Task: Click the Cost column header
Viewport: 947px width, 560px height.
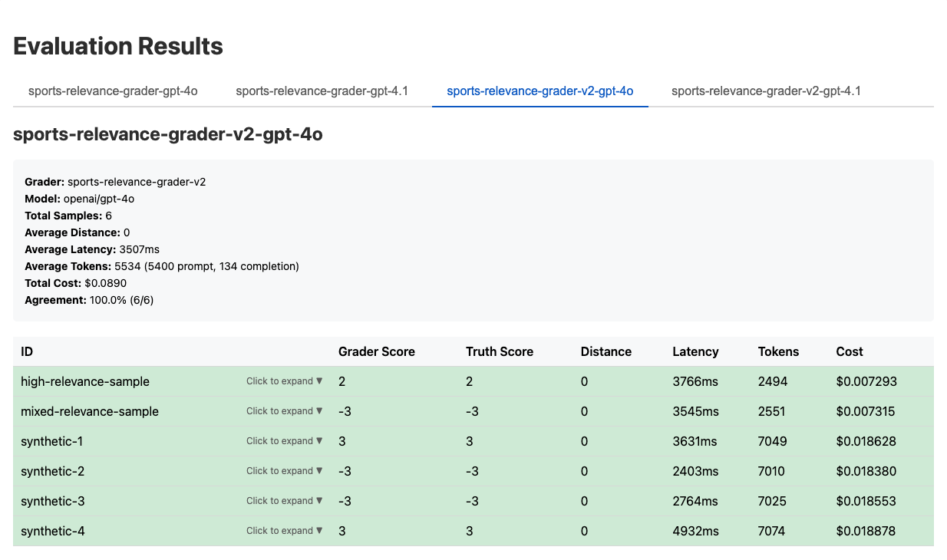Action: (x=850, y=351)
